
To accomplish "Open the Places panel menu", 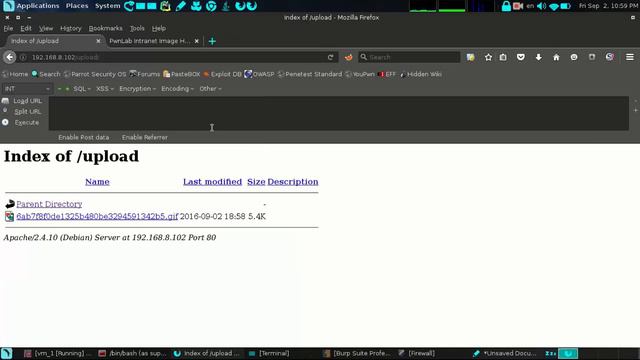I will (77, 6).
